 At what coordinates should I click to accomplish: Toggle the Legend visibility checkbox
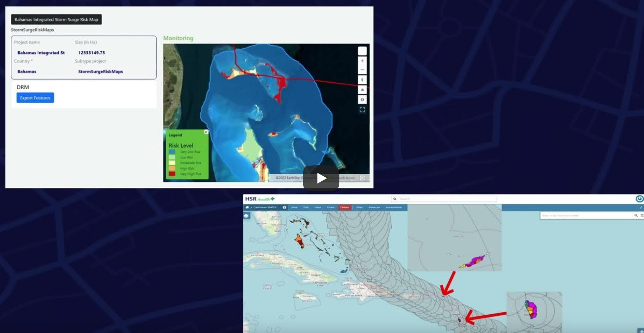206,132
